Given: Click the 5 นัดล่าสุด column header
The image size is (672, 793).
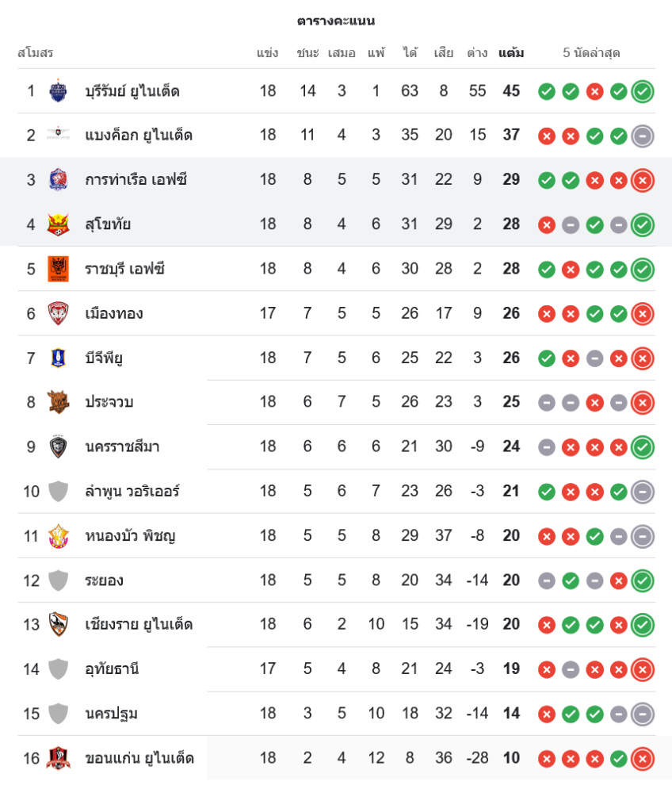Looking at the screenshot, I should point(591,53).
